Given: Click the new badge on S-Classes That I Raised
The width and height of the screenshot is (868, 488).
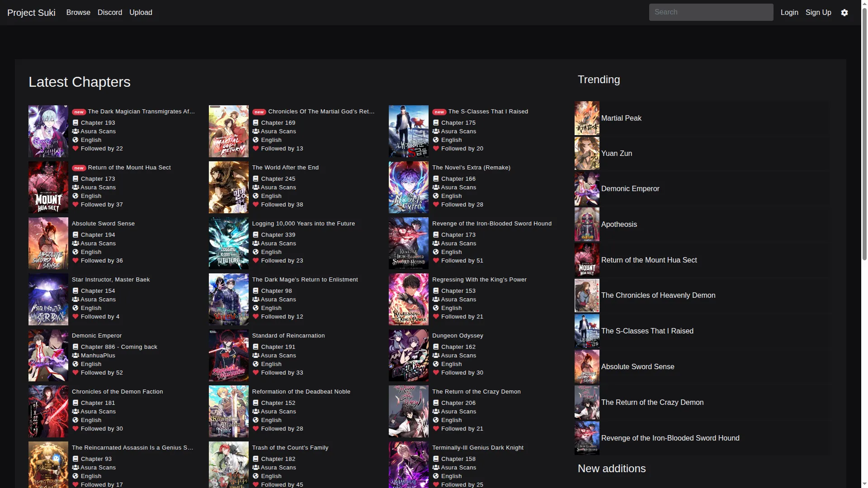Looking at the screenshot, I should pyautogui.click(x=439, y=112).
